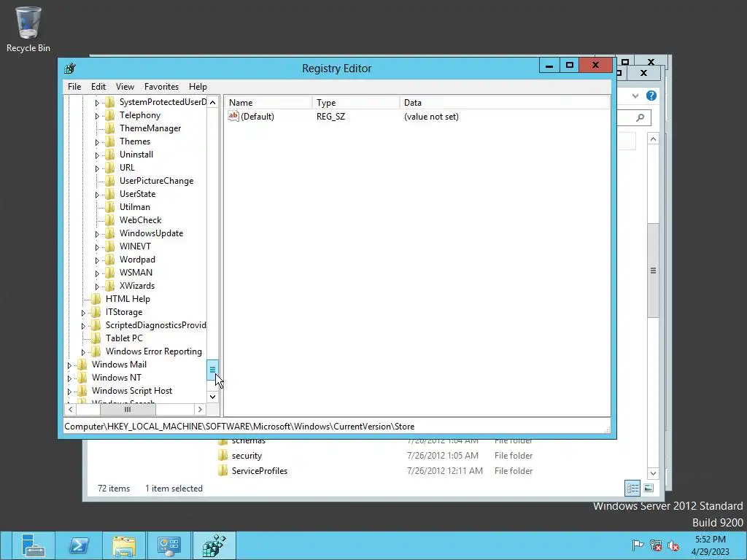Sort values by the Name column header
The image size is (747, 560).
268,102
